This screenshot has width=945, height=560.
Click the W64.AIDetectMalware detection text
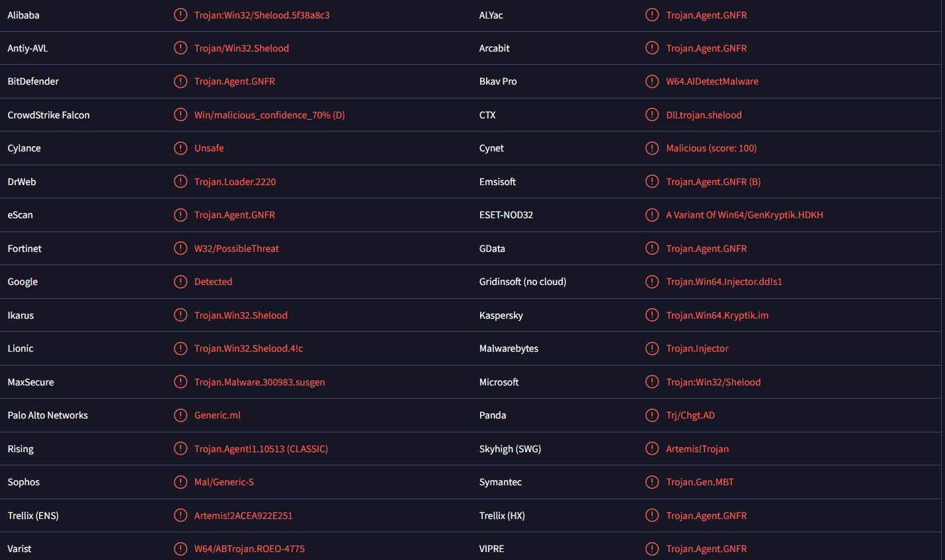point(712,81)
